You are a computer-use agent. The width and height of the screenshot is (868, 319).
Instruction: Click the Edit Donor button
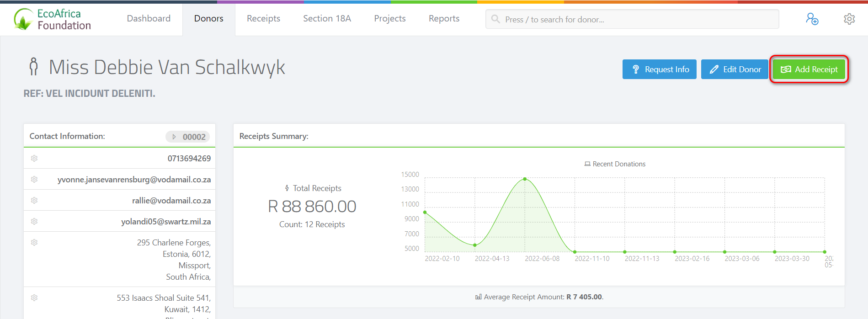tap(735, 69)
